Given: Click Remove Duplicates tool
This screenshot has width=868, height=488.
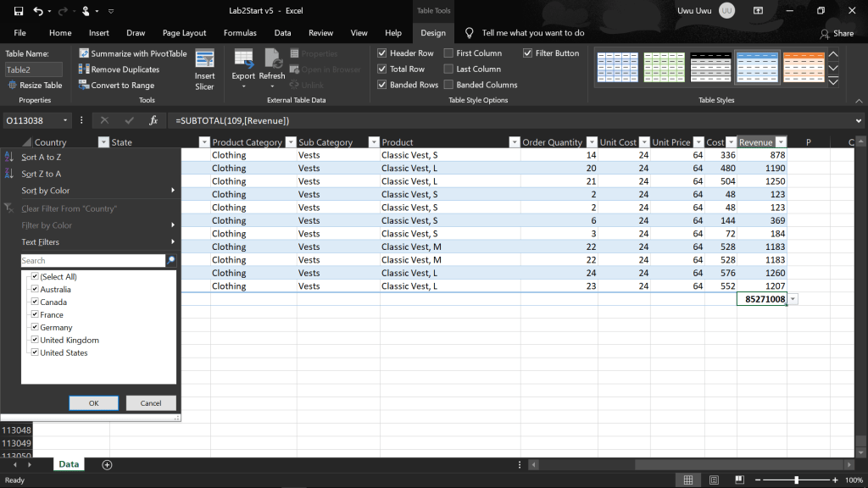Looking at the screenshot, I should pos(119,69).
